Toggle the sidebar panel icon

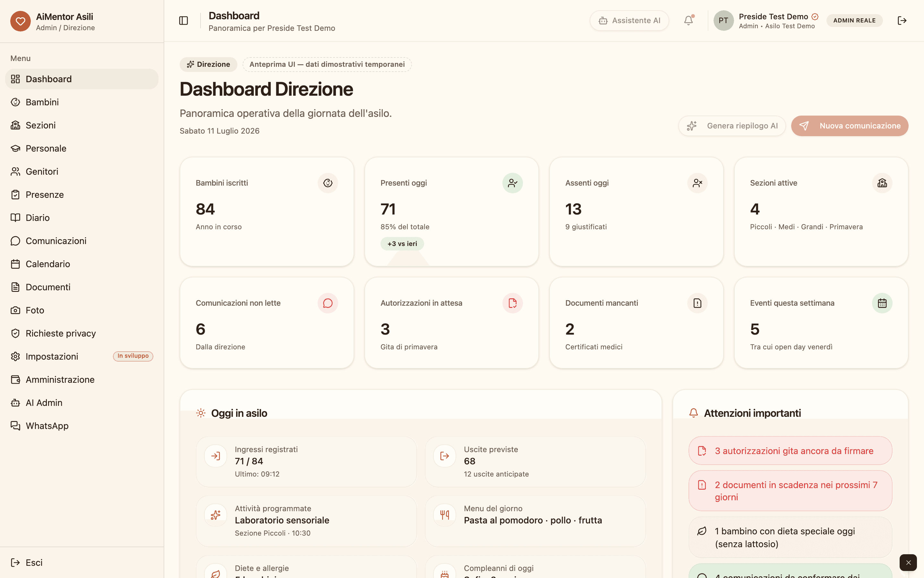pos(183,21)
